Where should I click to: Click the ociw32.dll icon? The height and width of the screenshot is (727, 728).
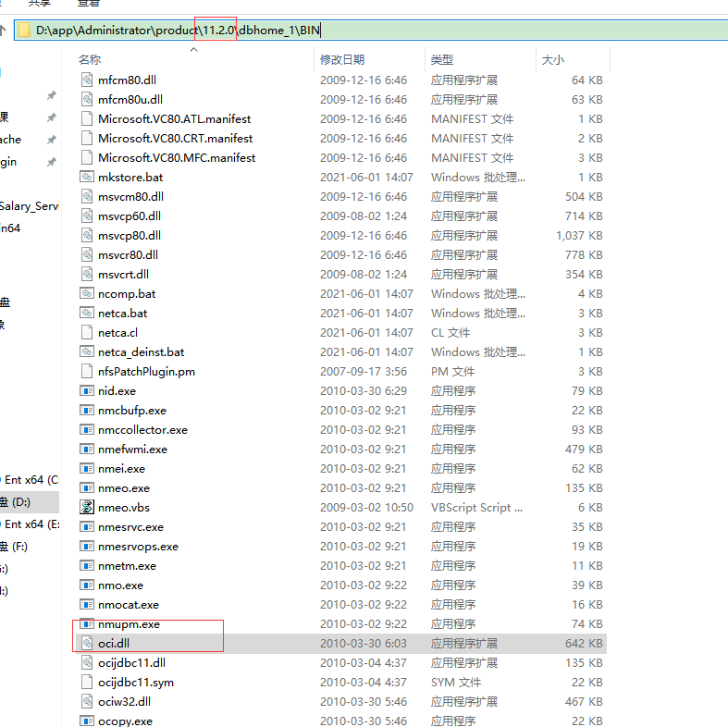click(87, 701)
